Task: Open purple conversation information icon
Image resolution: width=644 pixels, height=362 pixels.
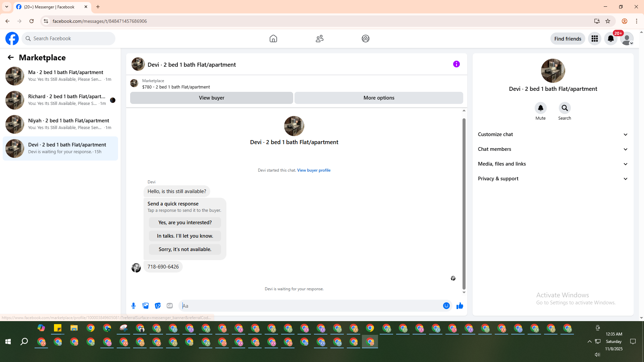Action: [456, 64]
